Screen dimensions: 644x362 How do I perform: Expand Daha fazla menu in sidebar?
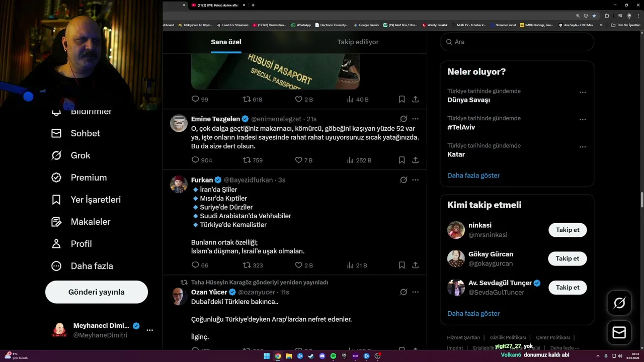(x=82, y=266)
